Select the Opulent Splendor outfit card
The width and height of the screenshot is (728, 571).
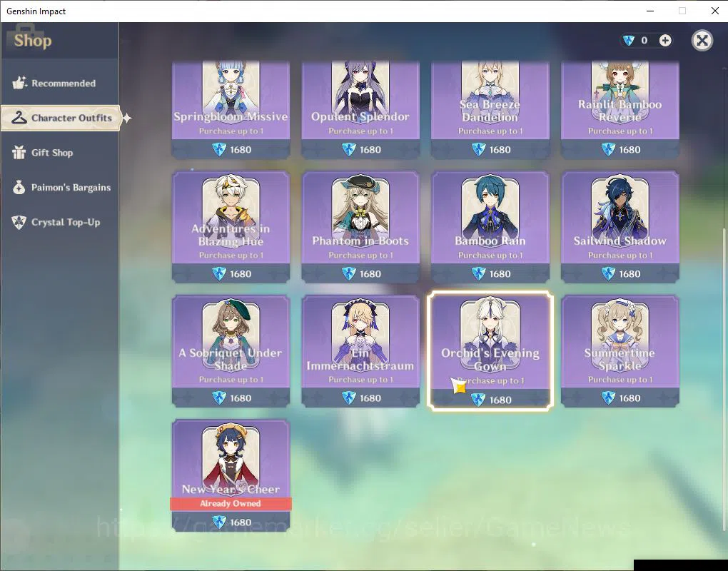tap(360, 109)
